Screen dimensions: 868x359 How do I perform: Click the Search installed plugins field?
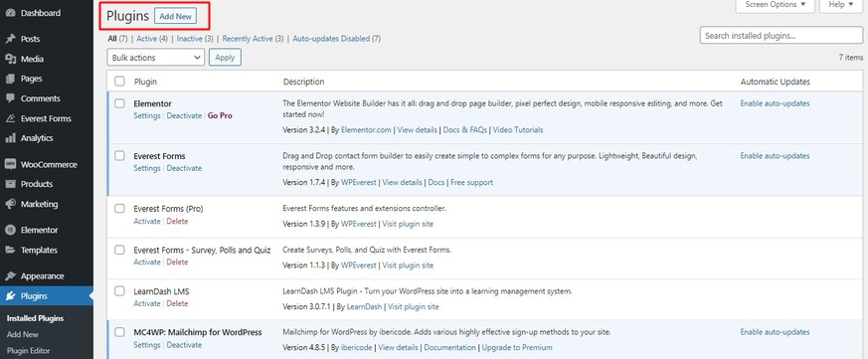(781, 35)
